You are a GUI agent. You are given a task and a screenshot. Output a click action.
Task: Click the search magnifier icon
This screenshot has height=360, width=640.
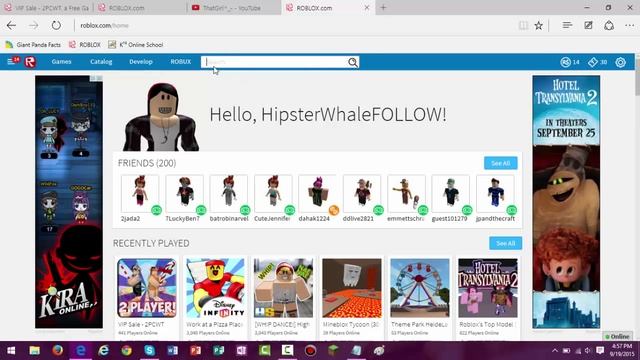[x=353, y=62]
